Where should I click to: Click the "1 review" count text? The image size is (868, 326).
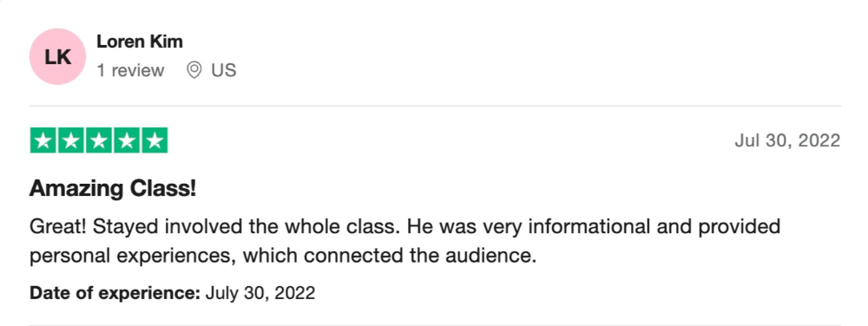point(131,71)
